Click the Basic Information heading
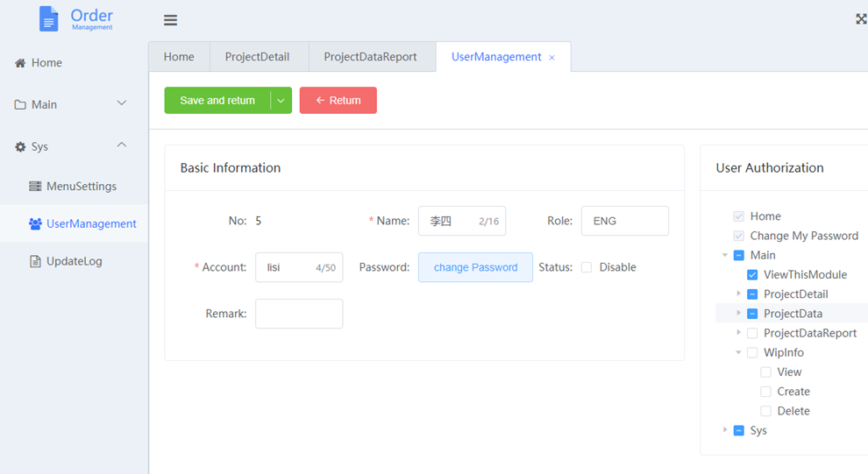Viewport: 868px width, 474px height. [x=231, y=168]
